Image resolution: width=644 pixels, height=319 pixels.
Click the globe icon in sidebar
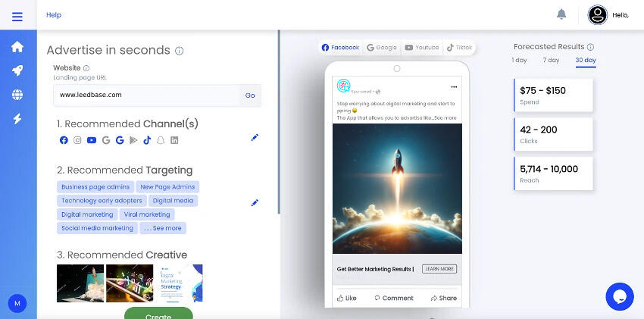(17, 95)
